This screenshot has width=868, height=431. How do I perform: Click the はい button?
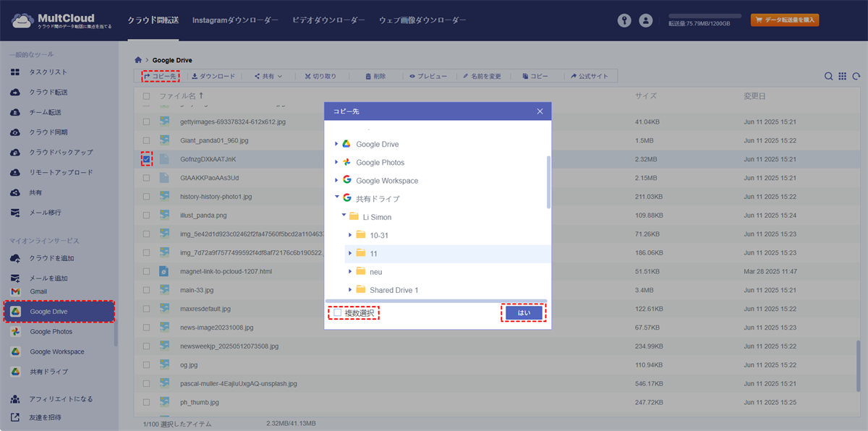[x=524, y=313]
